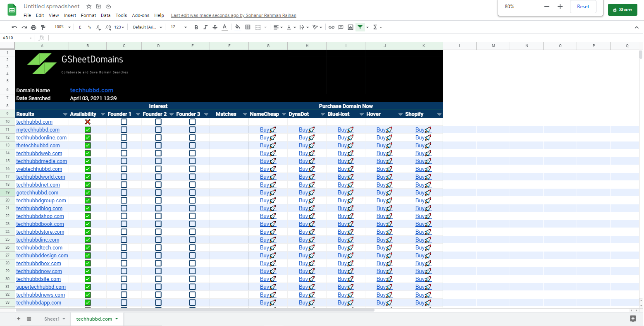This screenshot has height=326, width=644.
Task: Check Founder 2 box for techhubbdweb.com
Action: point(158,153)
